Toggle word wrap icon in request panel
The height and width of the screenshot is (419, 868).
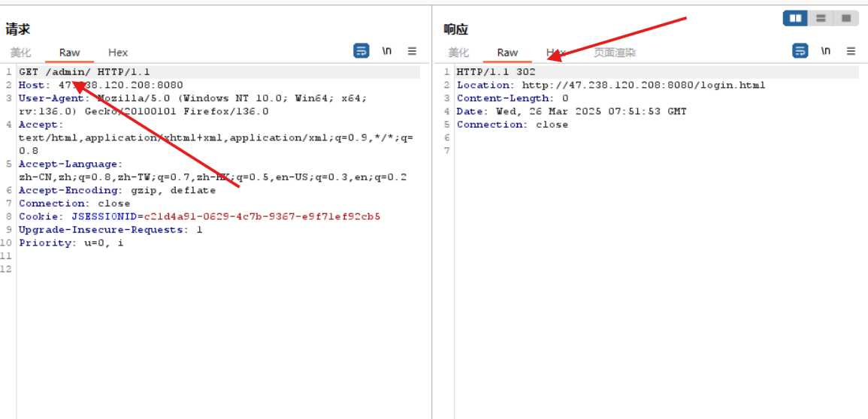(x=361, y=51)
